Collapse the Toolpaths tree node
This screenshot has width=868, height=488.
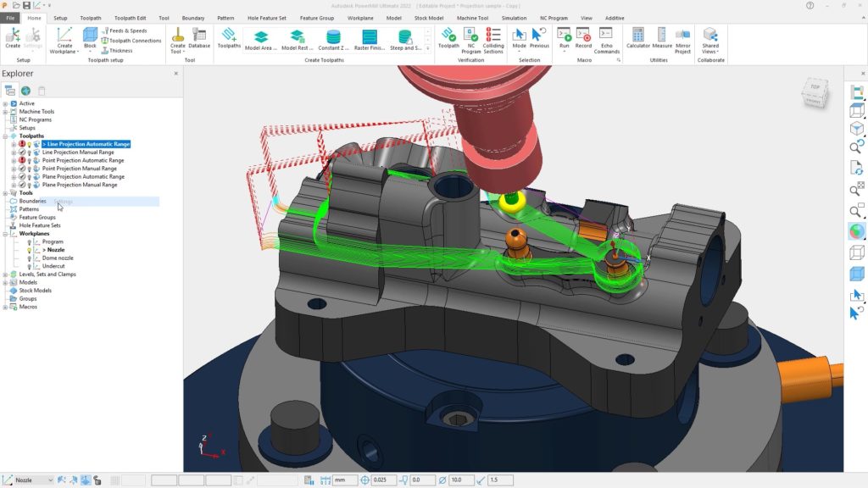pos(6,136)
